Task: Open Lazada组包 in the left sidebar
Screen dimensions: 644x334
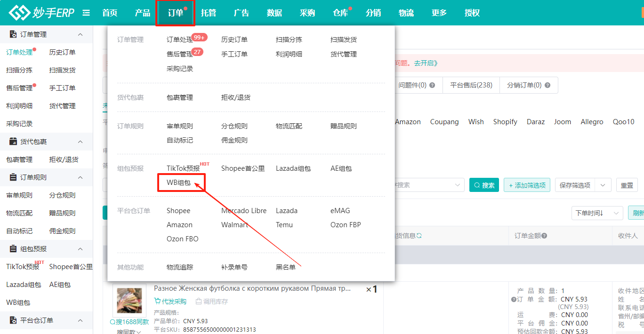Action: (x=24, y=285)
